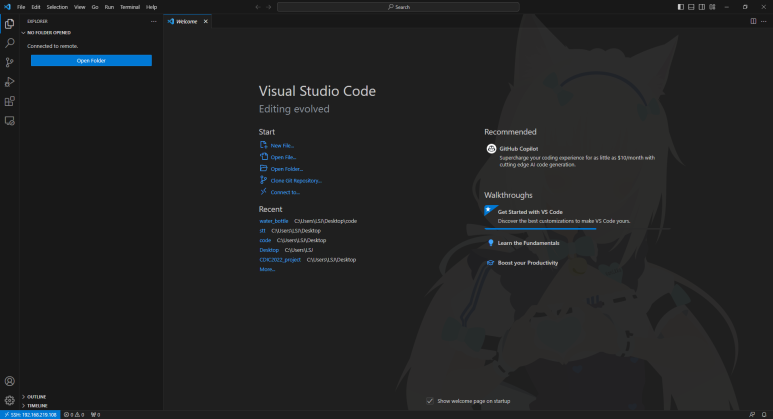
Task: Expand the Outline section
Action: (91, 396)
